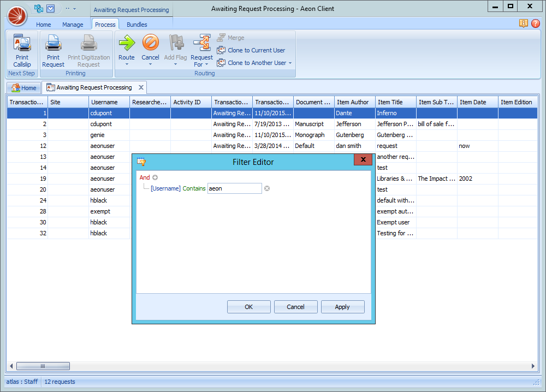This screenshot has width=546, height=392.
Task: Select the Add Flag icon
Action: point(175,44)
